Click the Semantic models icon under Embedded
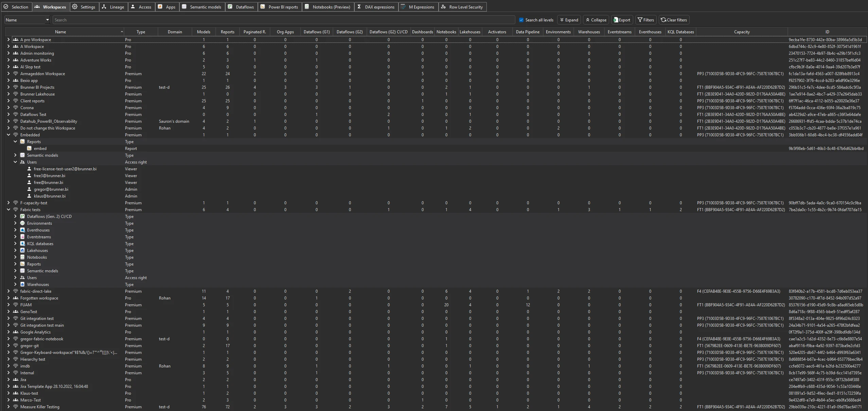 point(22,155)
